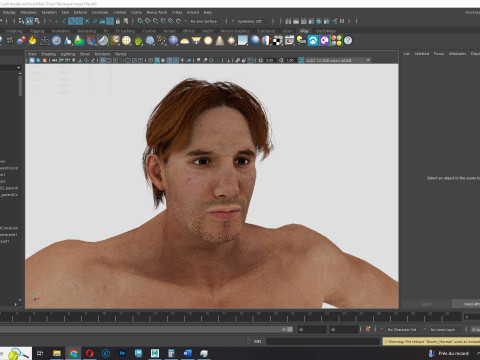Image resolution: width=480 pixels, height=360 pixels.
Task: Open Google Chrome from taskbar
Action: click(73, 353)
